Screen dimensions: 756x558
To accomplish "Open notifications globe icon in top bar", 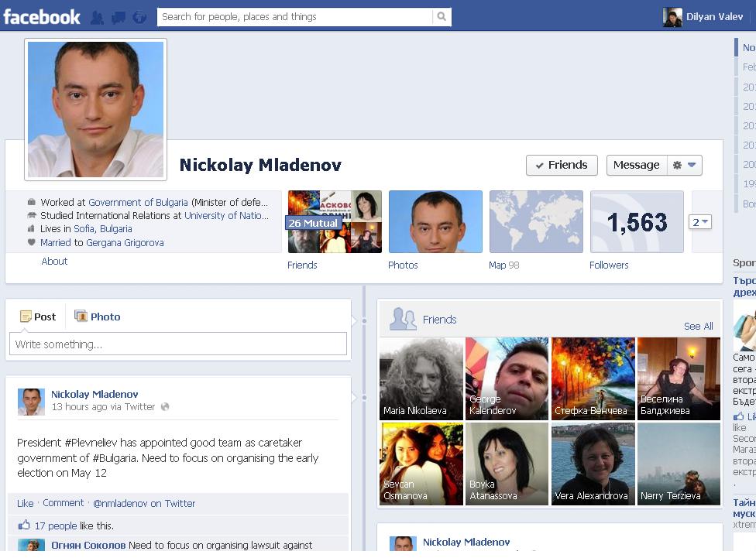I will (139, 17).
